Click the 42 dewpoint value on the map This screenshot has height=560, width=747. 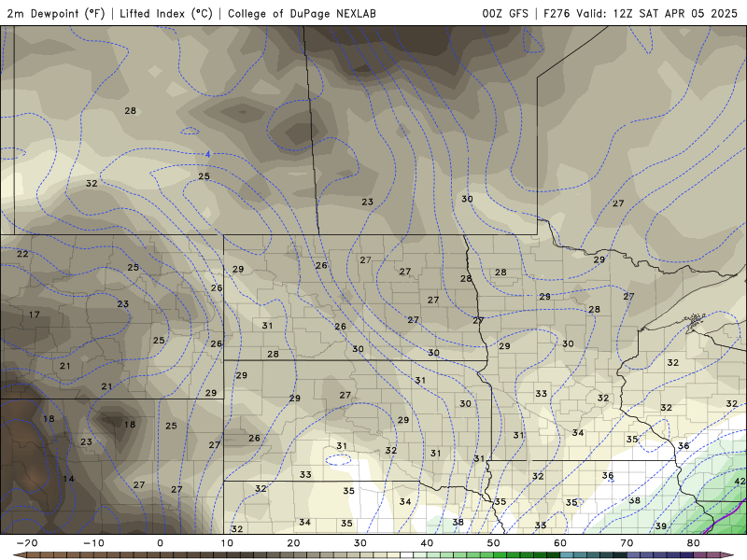740,482
